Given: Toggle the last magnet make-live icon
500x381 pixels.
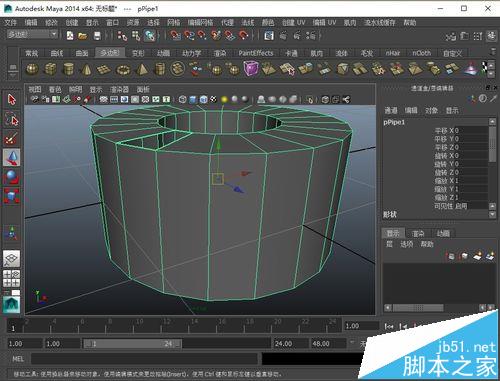Looking at the screenshot, I should pos(243,35).
